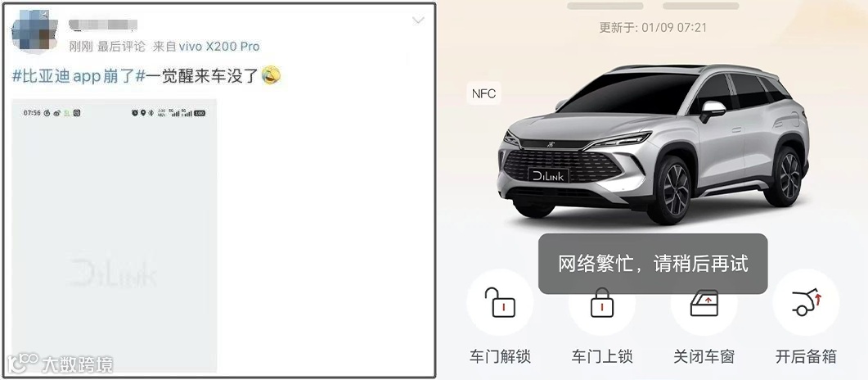Viewport: 868px width, 380px height.
Task: Tap the NFC key badge
Action: [x=483, y=93]
